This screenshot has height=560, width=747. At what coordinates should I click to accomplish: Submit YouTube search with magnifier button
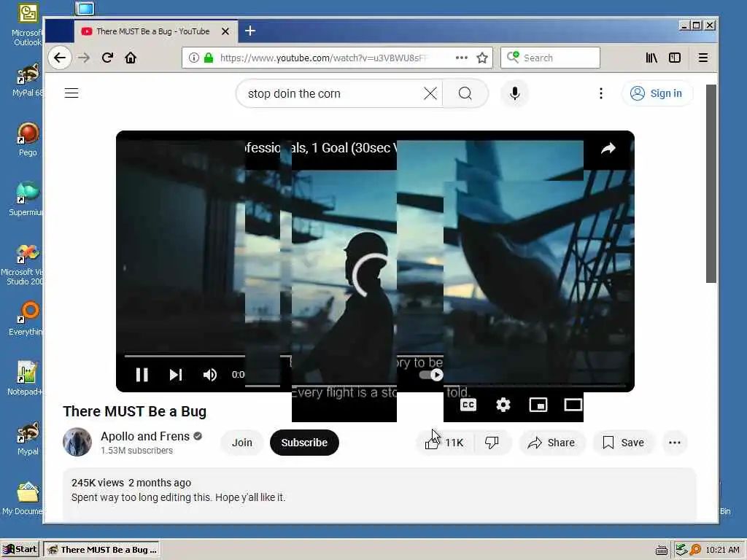point(465,93)
